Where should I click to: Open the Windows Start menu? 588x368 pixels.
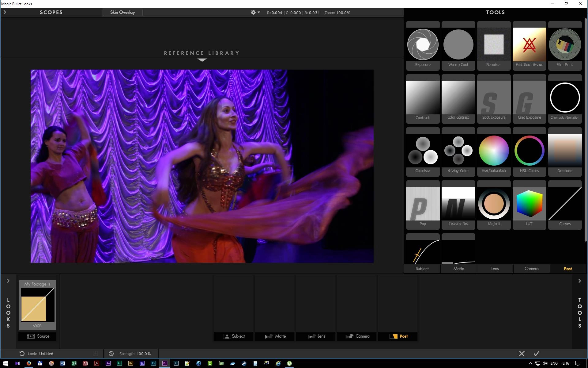[5, 363]
